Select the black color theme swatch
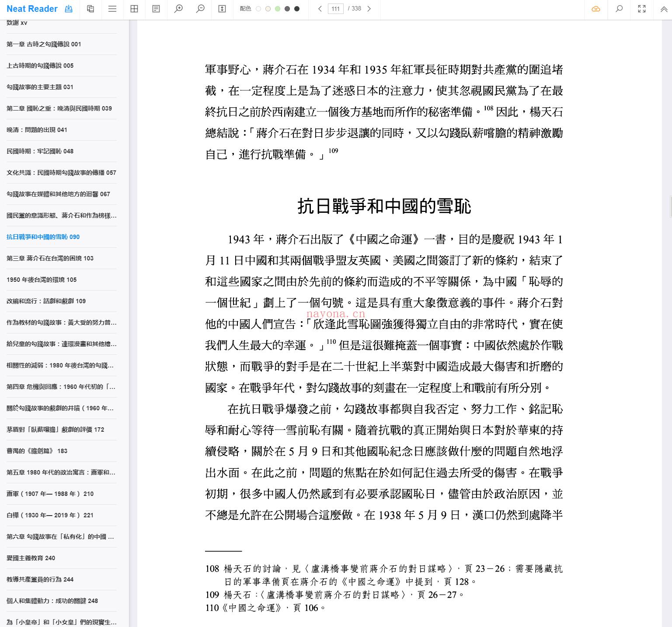Viewport: 672px width, 627px height. [x=297, y=9]
